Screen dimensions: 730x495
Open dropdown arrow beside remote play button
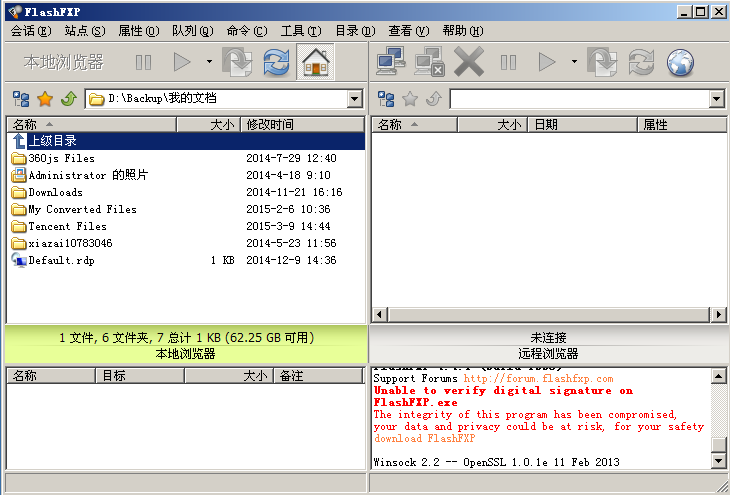point(574,61)
